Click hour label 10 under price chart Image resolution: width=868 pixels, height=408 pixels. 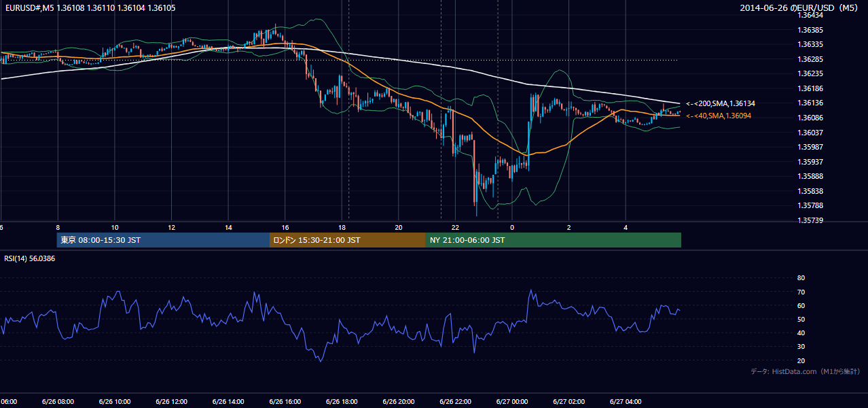click(115, 227)
